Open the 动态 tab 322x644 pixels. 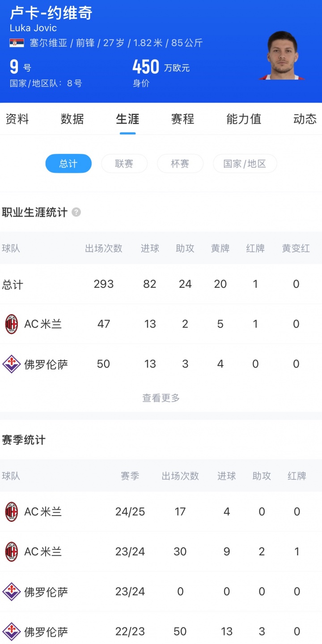pos(305,119)
